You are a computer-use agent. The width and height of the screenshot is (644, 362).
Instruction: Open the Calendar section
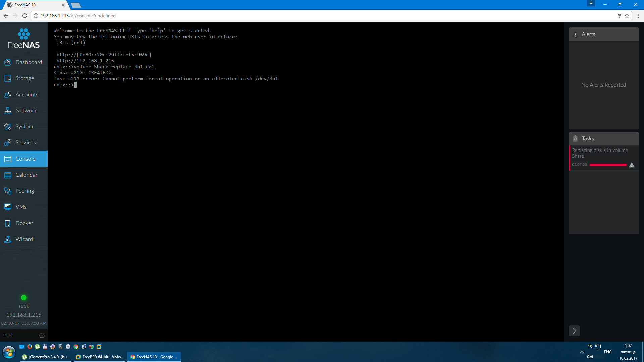(24, 175)
